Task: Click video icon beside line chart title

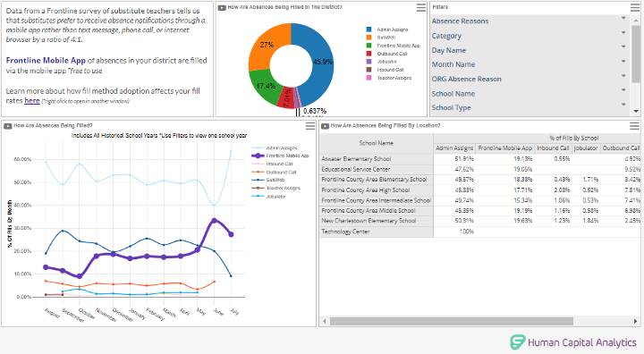Action: (8, 126)
